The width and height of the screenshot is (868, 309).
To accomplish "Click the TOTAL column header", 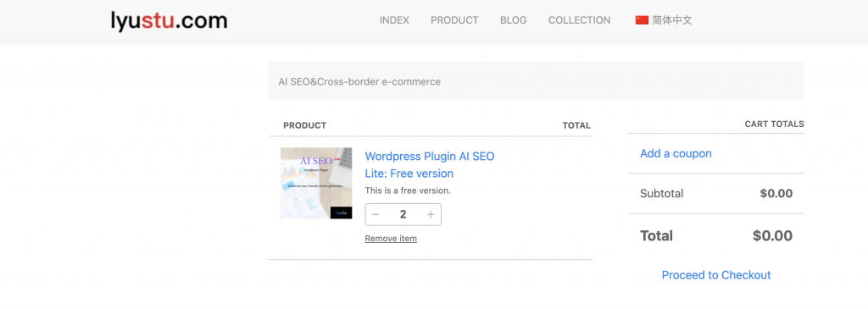I will pos(576,125).
